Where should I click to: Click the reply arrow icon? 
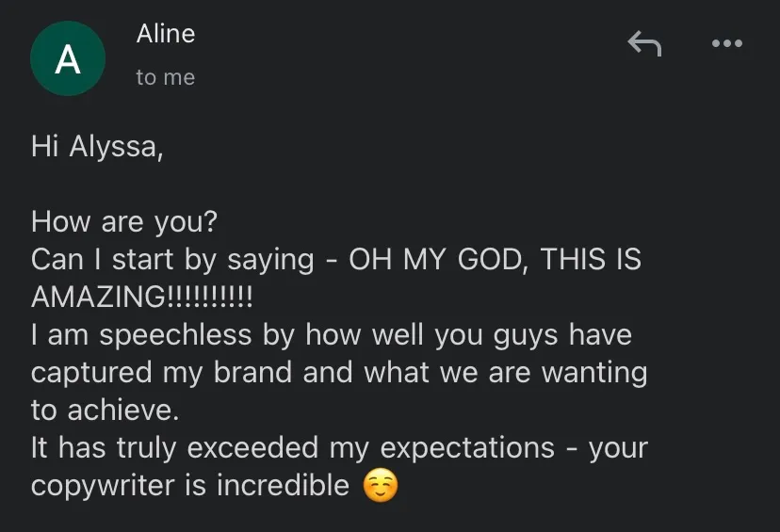pyautogui.click(x=644, y=43)
